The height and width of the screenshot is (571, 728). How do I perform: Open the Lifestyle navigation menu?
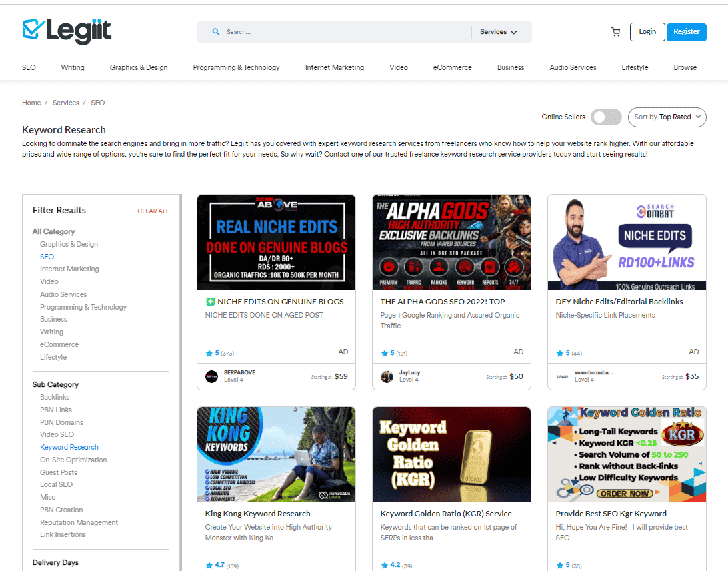click(635, 67)
